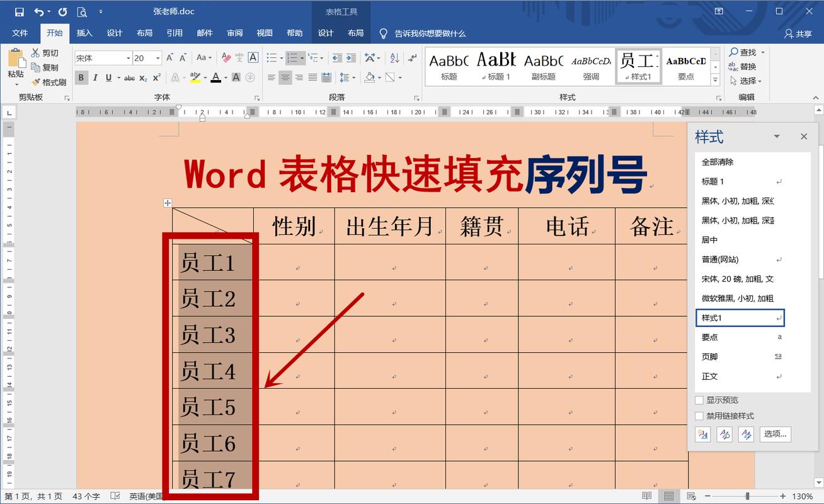Viewport: 824px width, 504px height.
Task: Click the Bullets list icon
Action: click(271, 58)
